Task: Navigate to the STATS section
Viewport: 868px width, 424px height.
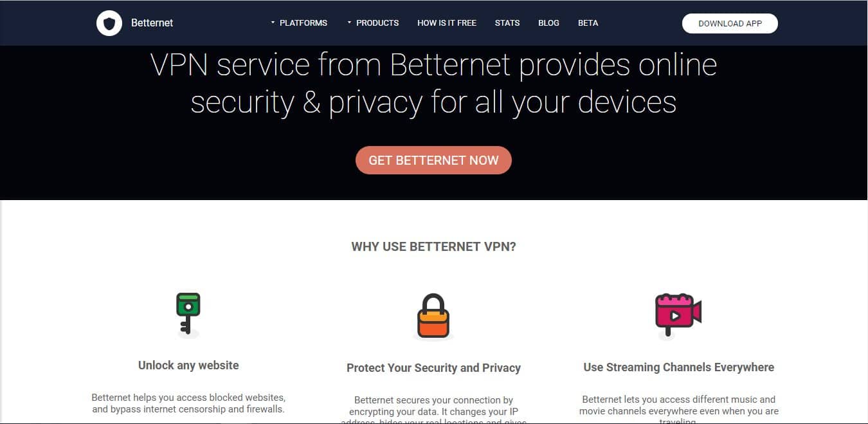Action: [507, 23]
